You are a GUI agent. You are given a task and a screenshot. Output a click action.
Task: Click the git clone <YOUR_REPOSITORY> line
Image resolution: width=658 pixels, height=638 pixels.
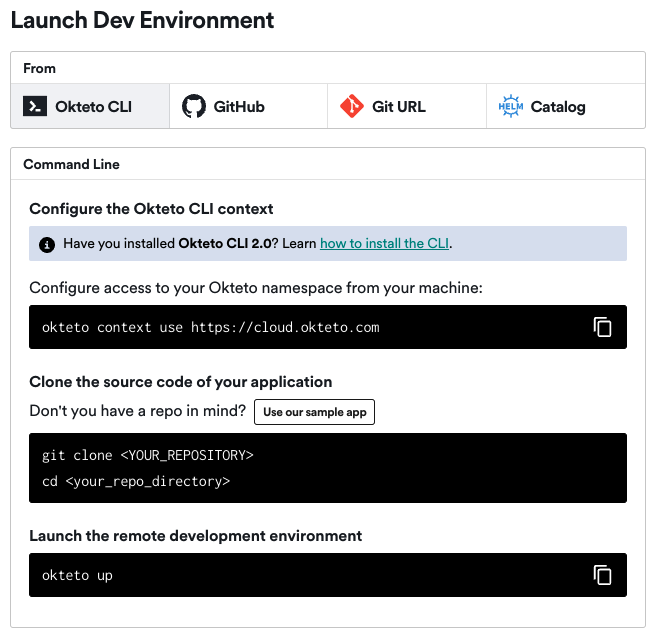tap(148, 455)
